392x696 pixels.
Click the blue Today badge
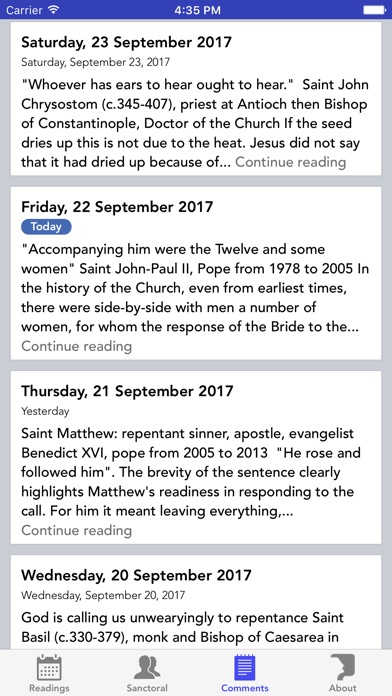coord(46,227)
